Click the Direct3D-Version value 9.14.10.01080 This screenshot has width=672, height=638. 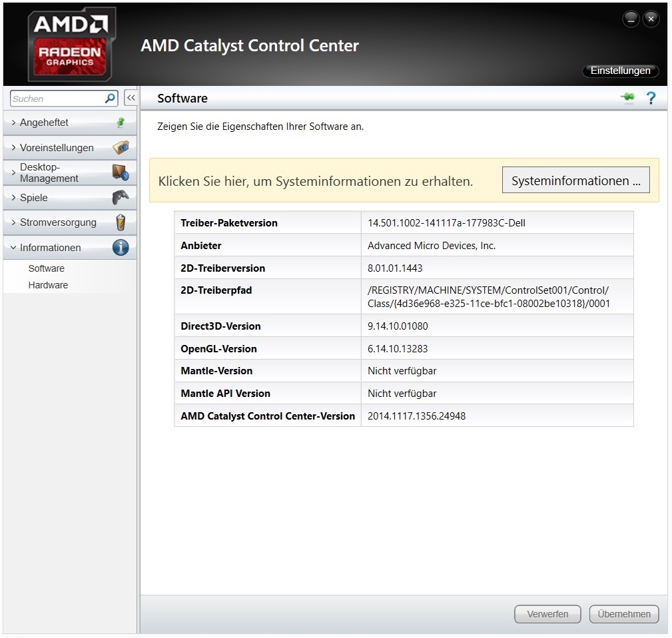[x=398, y=326]
